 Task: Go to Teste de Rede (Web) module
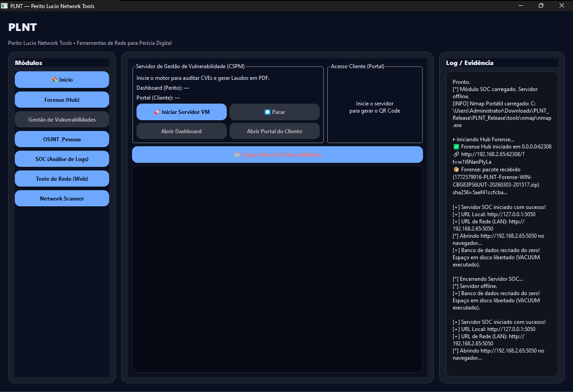click(62, 179)
